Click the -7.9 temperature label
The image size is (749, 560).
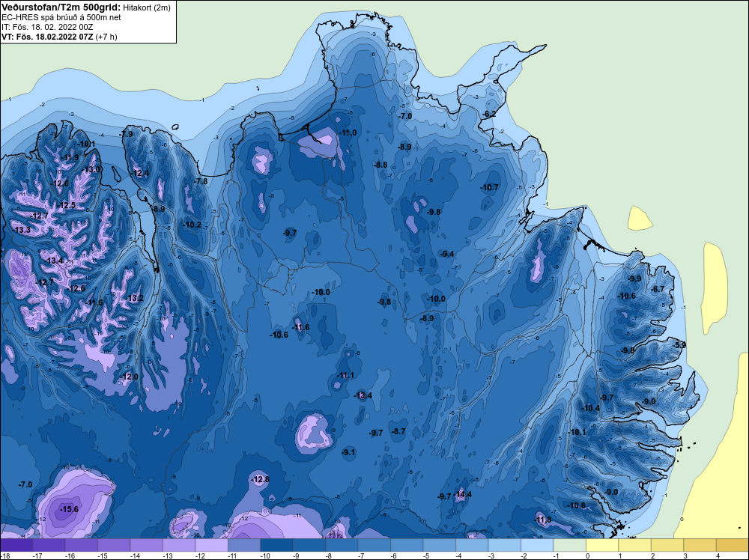click(x=126, y=135)
